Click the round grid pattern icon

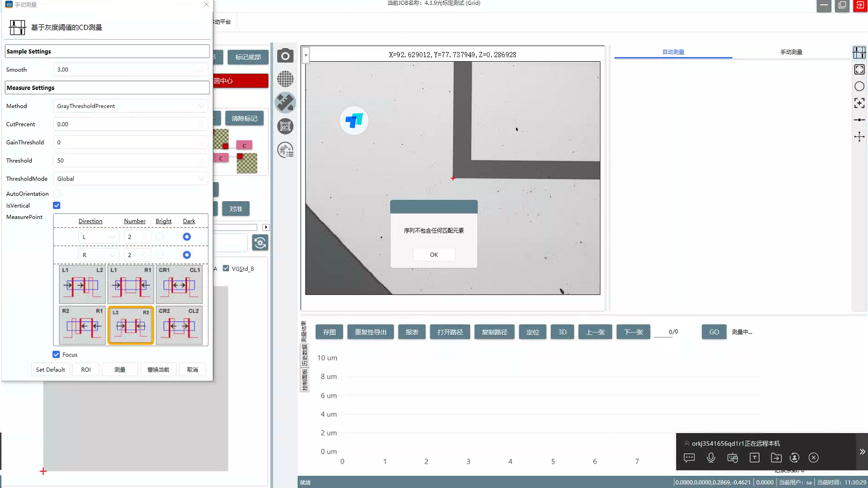click(285, 79)
